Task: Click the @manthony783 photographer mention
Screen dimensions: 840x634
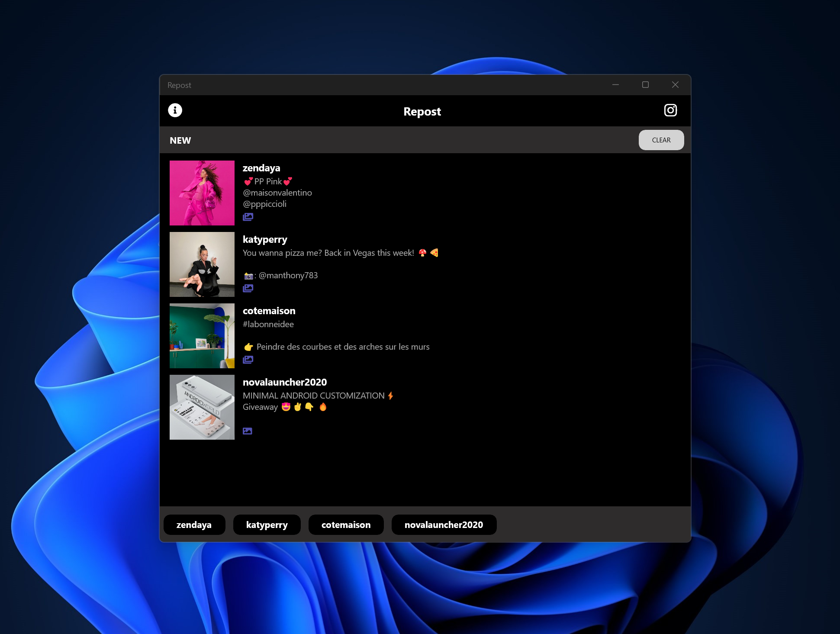Action: tap(288, 275)
